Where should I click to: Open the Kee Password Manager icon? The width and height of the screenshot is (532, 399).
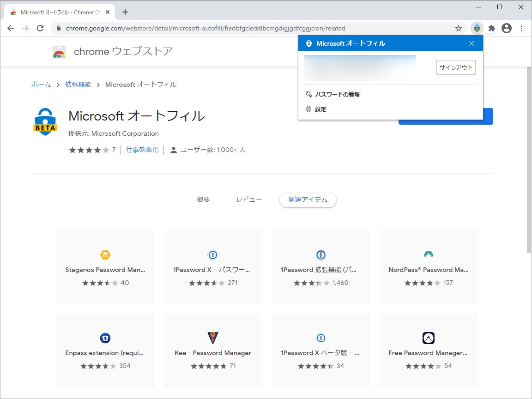pos(212,338)
